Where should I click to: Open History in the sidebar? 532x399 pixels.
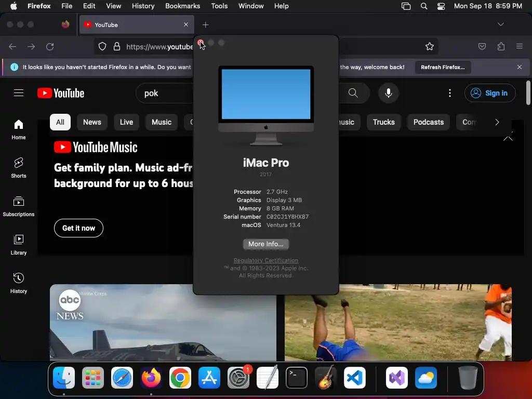(x=19, y=283)
